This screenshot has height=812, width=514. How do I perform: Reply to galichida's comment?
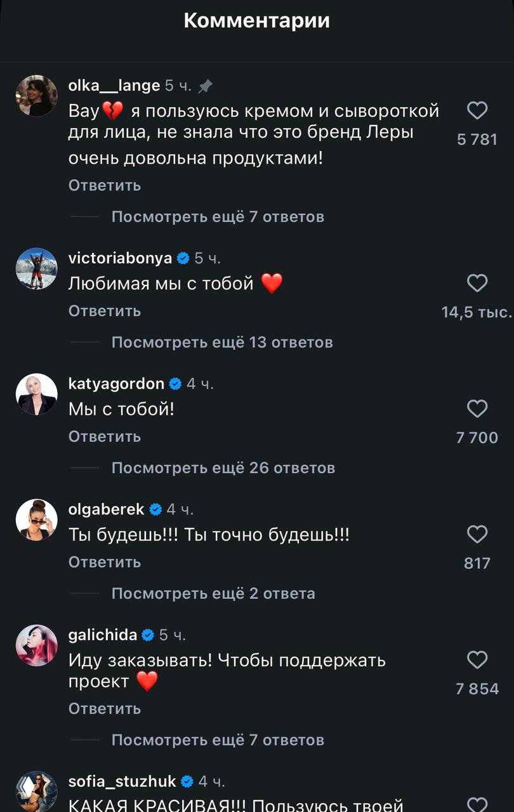pyautogui.click(x=104, y=709)
